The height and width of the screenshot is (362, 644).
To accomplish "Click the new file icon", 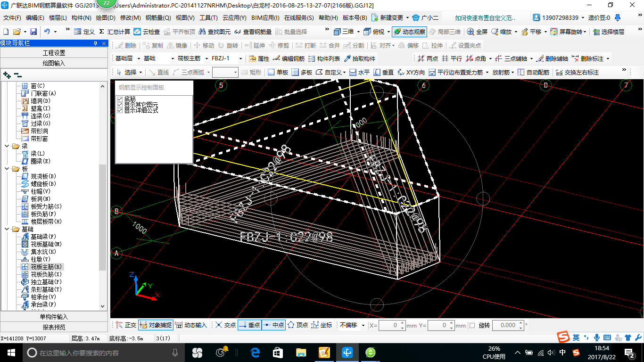I will (6, 32).
